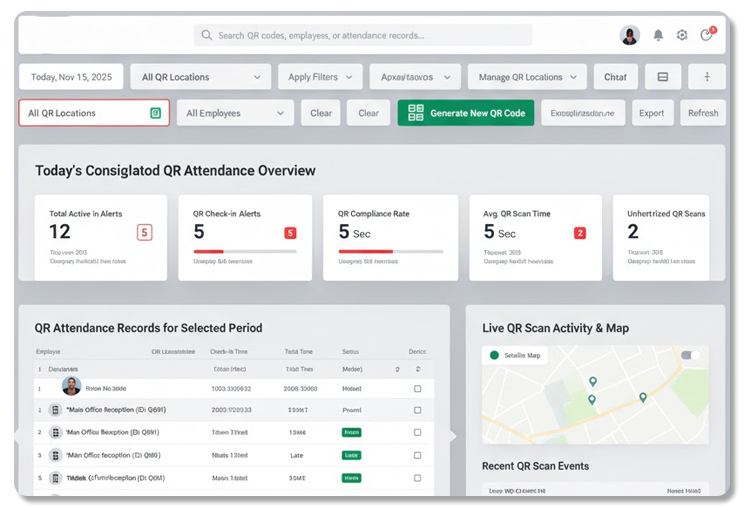The width and height of the screenshot is (746, 507).
Task: Select checkbox for third attendance record row
Action: coord(418,432)
